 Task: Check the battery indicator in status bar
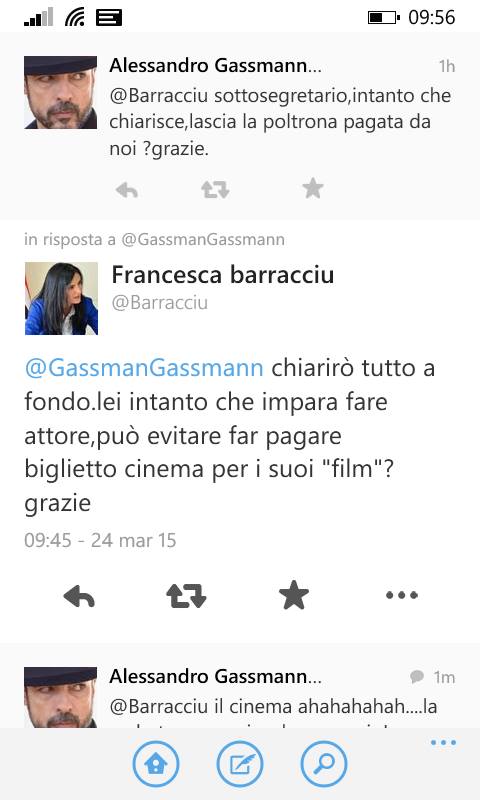pyautogui.click(x=384, y=18)
